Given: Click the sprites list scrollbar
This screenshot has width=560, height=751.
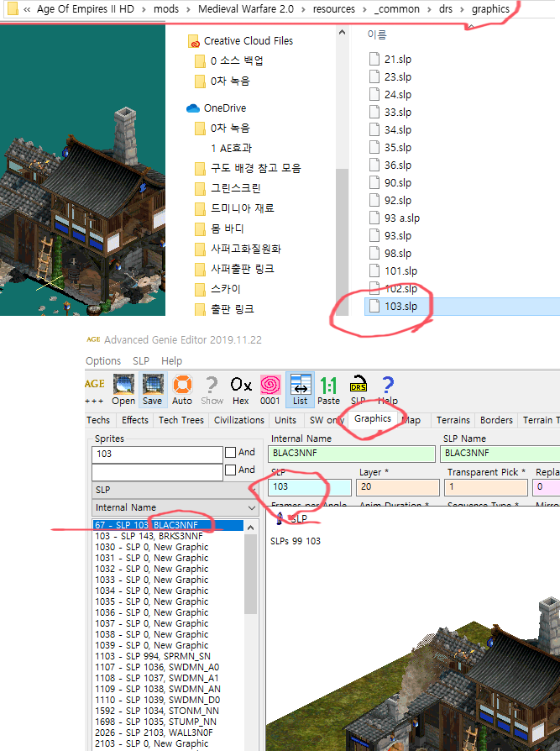Looking at the screenshot, I should click(250, 575).
